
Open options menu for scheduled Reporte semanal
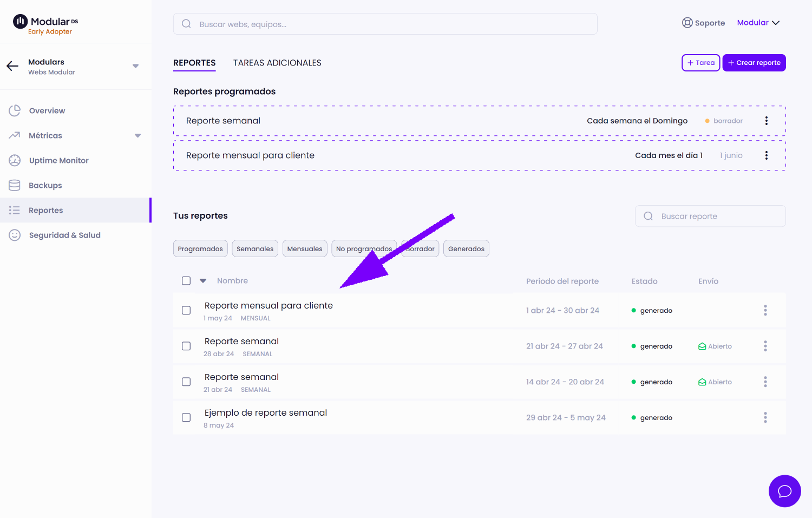click(767, 121)
